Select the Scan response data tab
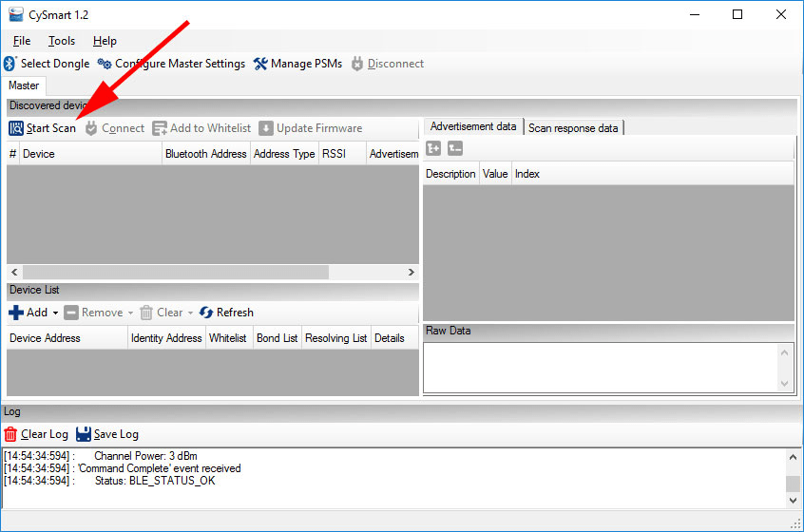 pyautogui.click(x=573, y=128)
